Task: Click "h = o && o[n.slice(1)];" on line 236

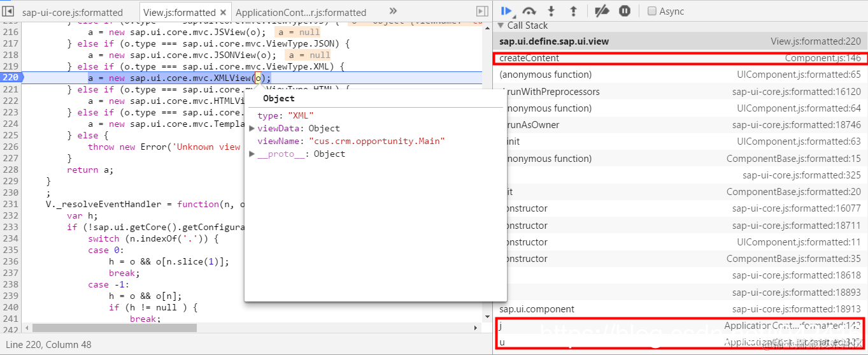Action: [x=169, y=261]
